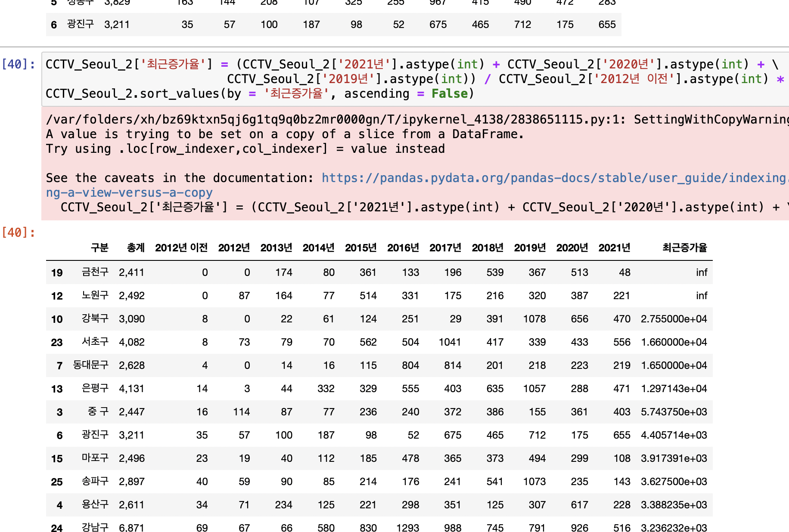Select the output prompt [40] label

(x=19, y=232)
